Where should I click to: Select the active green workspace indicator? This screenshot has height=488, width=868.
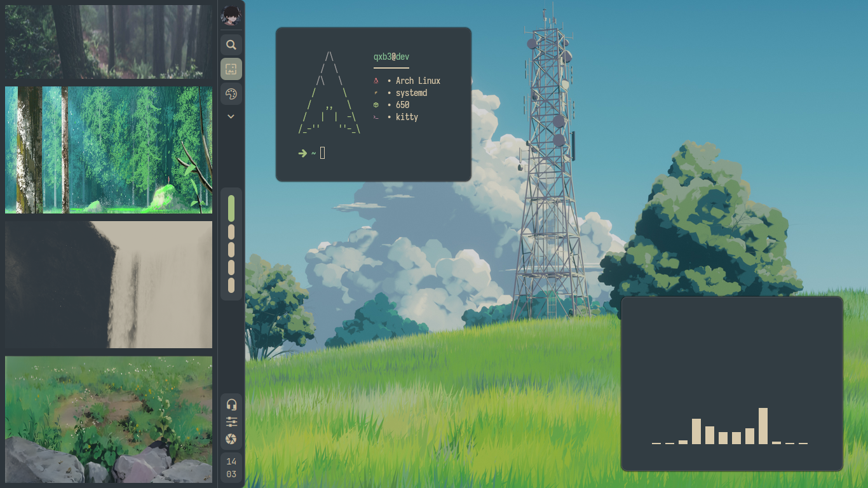(231, 208)
